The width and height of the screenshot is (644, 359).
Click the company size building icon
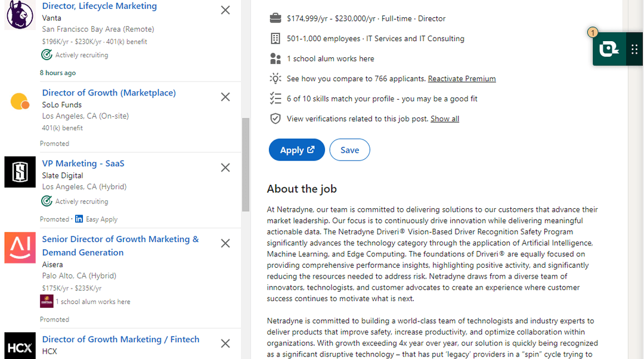[x=275, y=38]
